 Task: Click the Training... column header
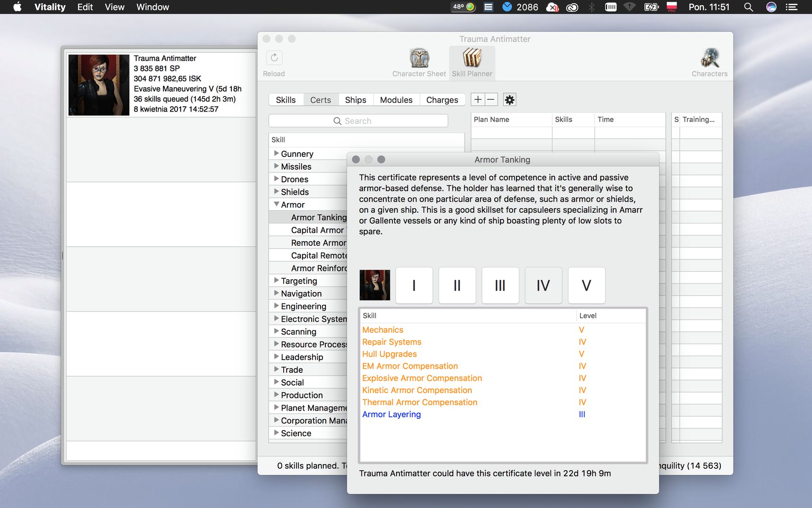(701, 120)
